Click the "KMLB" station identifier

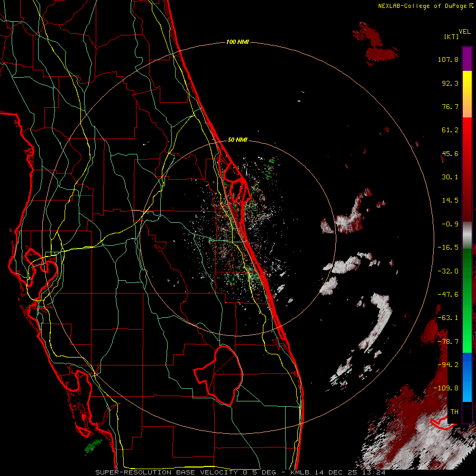(300, 472)
